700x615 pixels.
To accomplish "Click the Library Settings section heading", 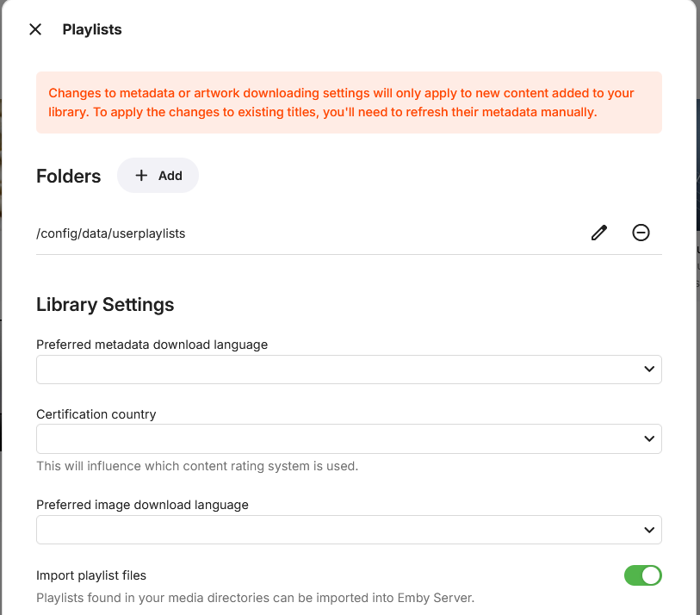I will pos(105,304).
